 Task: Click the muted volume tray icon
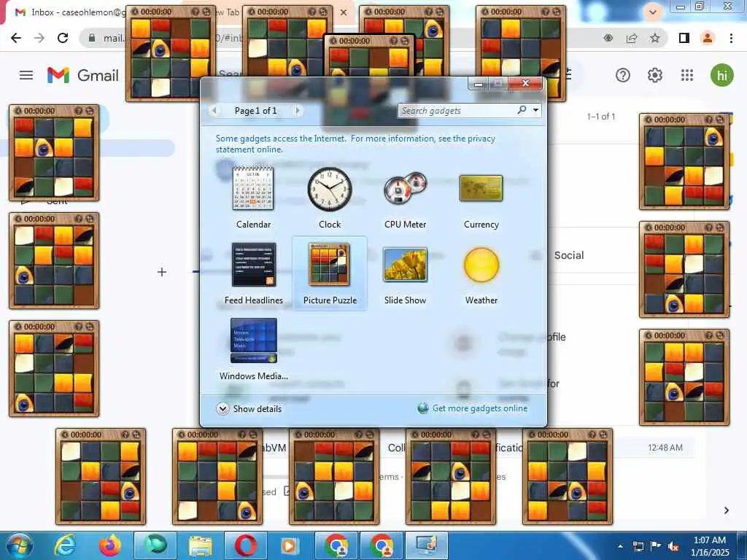pyautogui.click(x=673, y=546)
